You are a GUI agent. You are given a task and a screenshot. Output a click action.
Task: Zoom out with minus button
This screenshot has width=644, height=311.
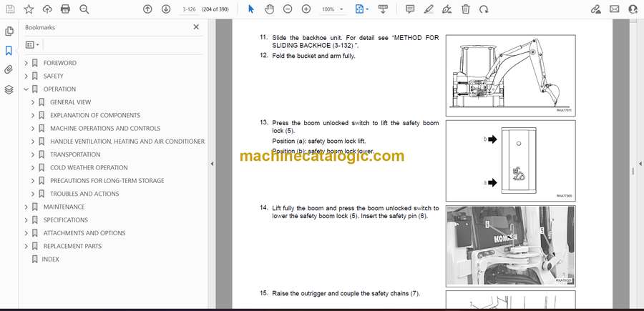pos(288,9)
